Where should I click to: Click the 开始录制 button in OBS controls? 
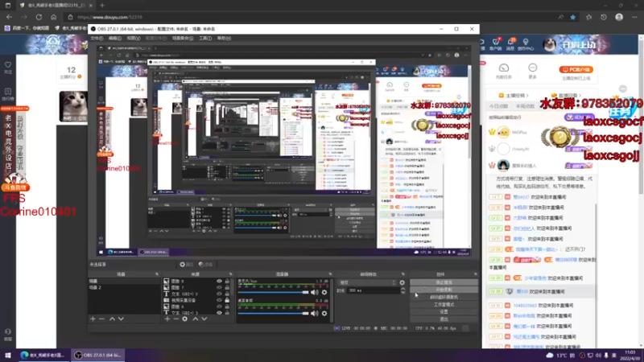[x=444, y=290]
